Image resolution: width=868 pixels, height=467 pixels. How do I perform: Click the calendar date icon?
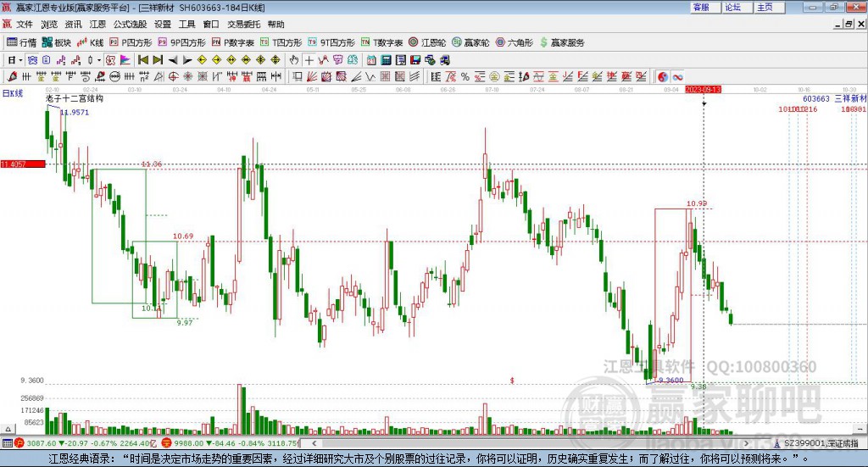coord(371,60)
